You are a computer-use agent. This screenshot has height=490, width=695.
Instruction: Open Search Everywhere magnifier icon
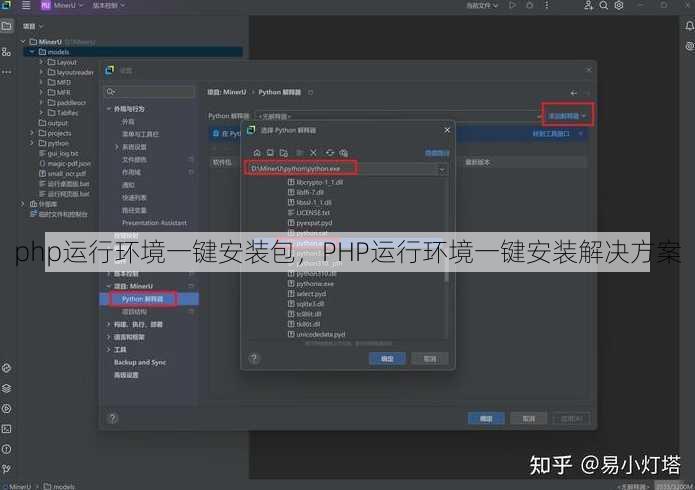tap(604, 5)
